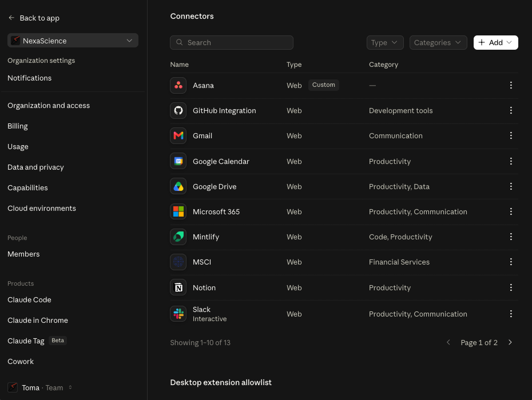Click the Financial Services category text

(x=399, y=262)
